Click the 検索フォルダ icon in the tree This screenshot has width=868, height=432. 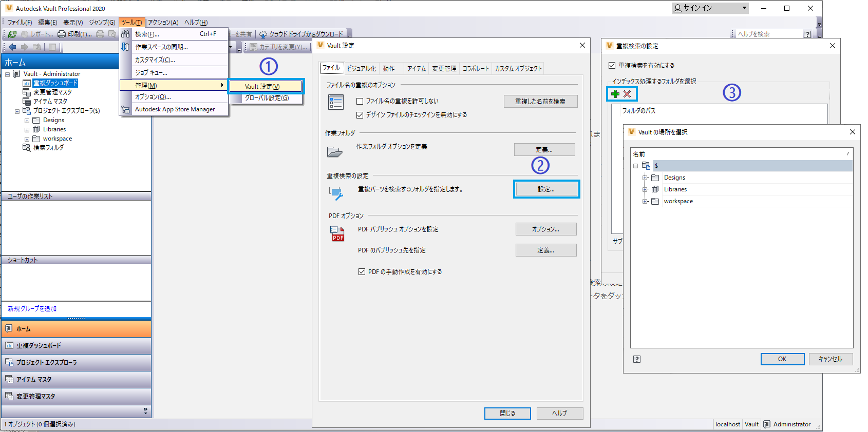(x=27, y=148)
